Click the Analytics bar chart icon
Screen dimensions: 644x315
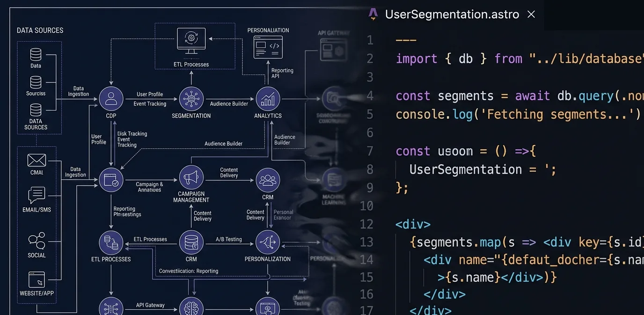(268, 99)
